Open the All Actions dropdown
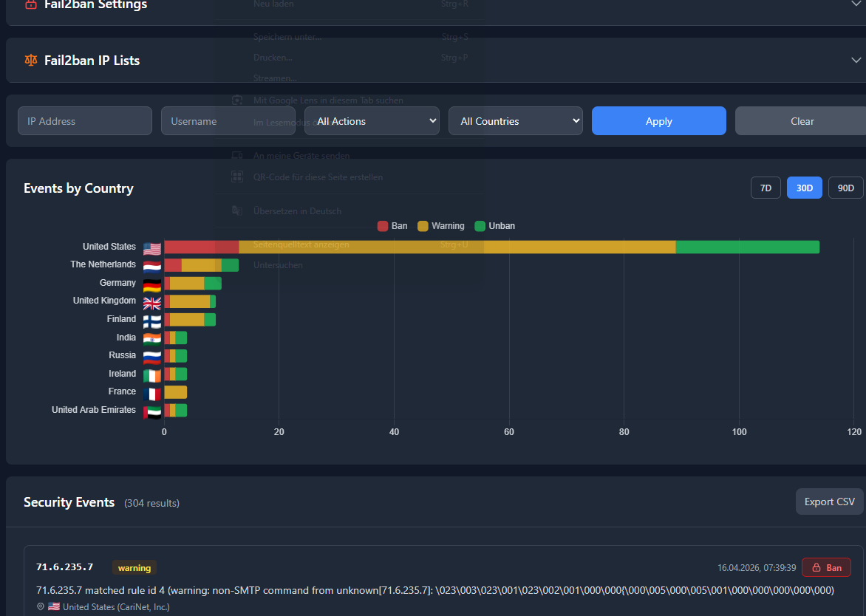Image resolution: width=866 pixels, height=616 pixels. click(372, 121)
